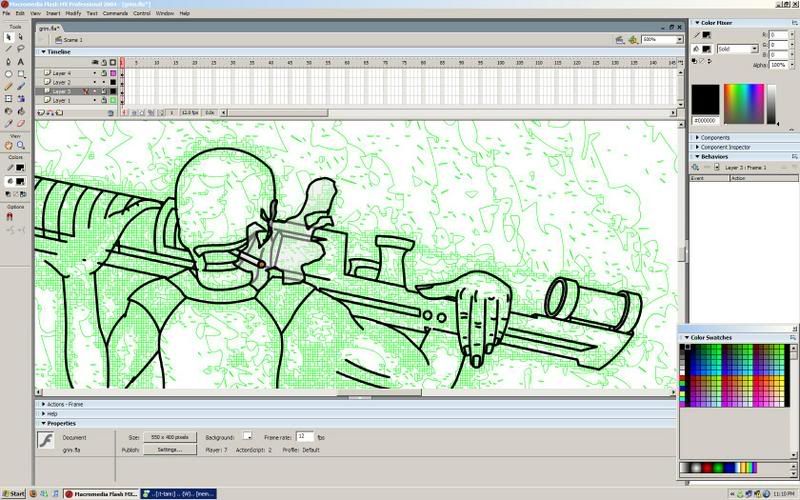Open the stage zoom percentage dropdown
This screenshot has width=800, height=500.
pos(680,40)
